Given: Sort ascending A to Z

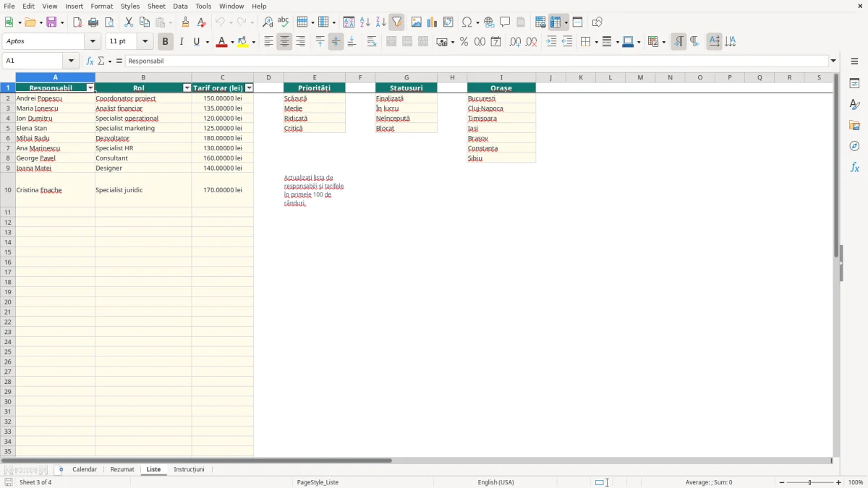Looking at the screenshot, I should [x=365, y=22].
